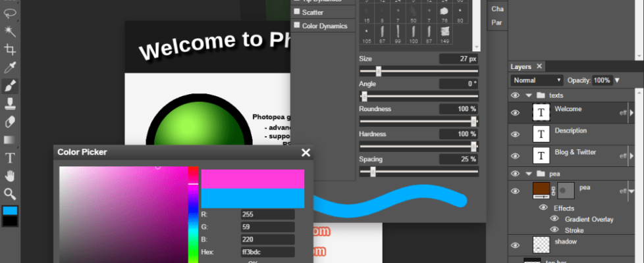Expand effects of the Welcome layer
This screenshot has height=263, width=644.
(x=631, y=113)
